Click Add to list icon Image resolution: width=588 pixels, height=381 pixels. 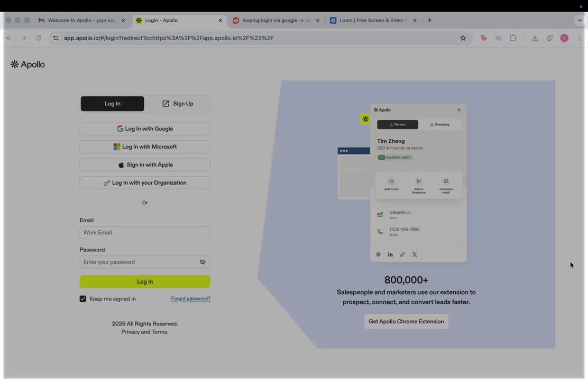click(391, 182)
